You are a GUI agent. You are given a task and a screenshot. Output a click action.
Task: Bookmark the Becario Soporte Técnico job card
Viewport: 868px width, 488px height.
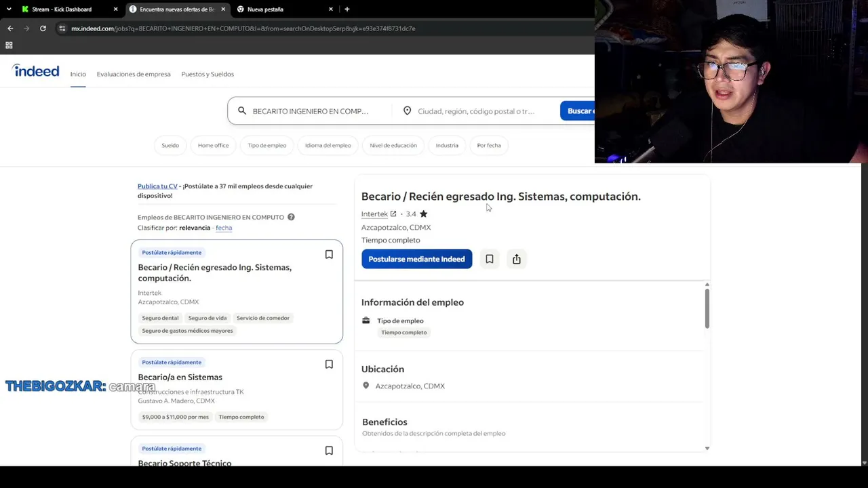(x=329, y=451)
